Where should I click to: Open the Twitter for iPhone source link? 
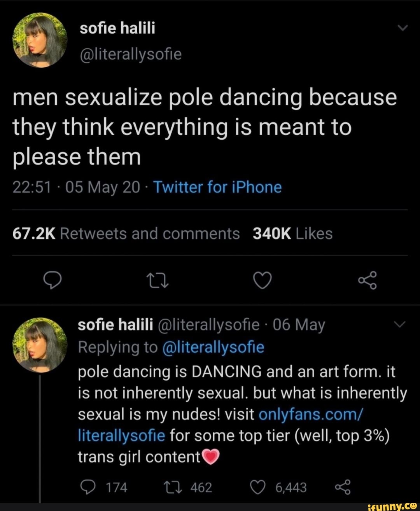point(217,187)
